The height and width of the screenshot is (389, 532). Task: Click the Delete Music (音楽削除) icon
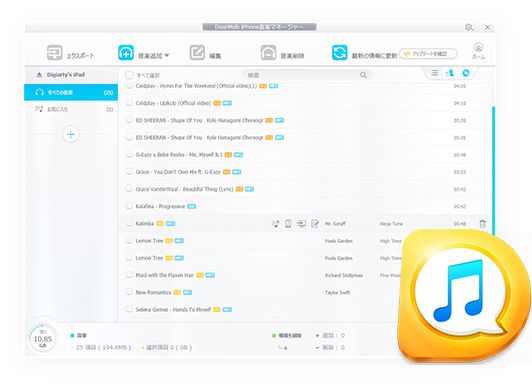pyautogui.click(x=268, y=53)
